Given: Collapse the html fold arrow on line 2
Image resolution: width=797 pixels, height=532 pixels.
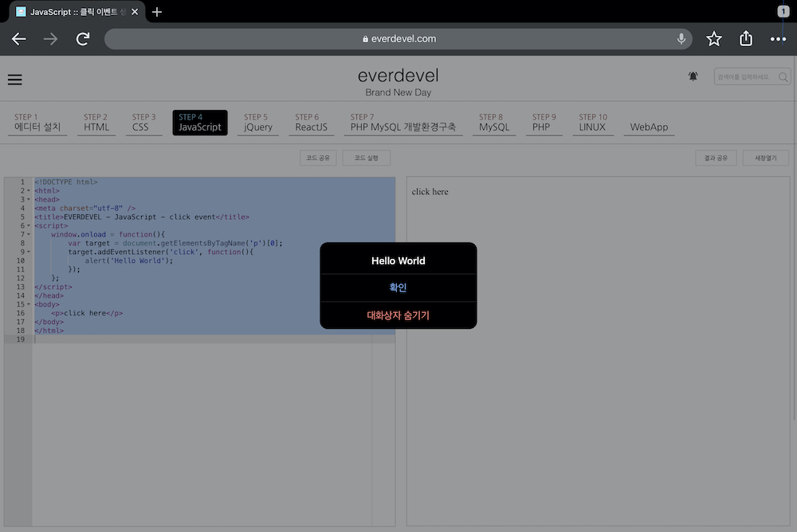Looking at the screenshot, I should pyautogui.click(x=29, y=191).
